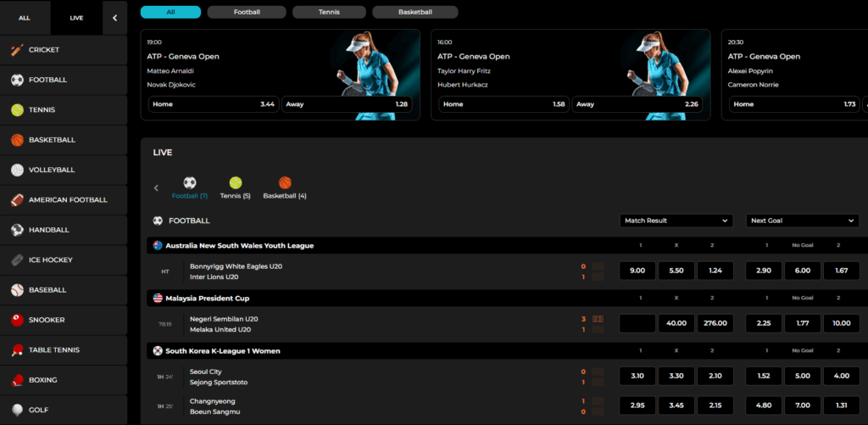This screenshot has width=868, height=425.
Task: Switch to the LIVE sidebar tab
Action: coord(76,18)
